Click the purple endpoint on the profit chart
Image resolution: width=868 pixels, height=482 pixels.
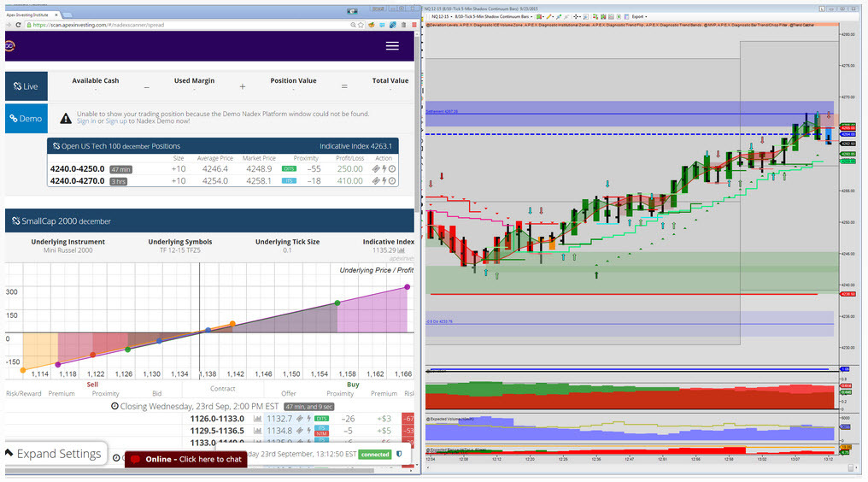[408, 287]
